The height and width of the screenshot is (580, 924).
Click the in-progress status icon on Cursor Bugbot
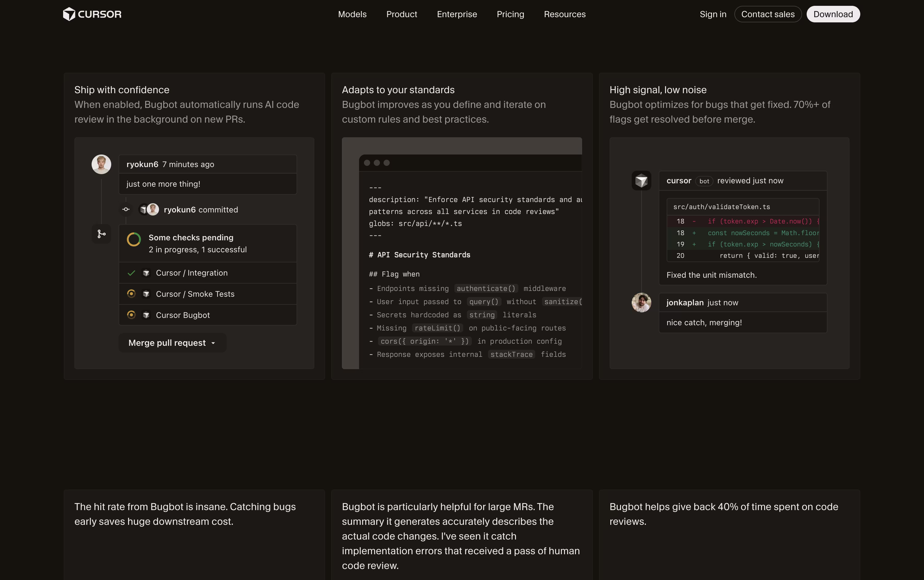tap(131, 315)
